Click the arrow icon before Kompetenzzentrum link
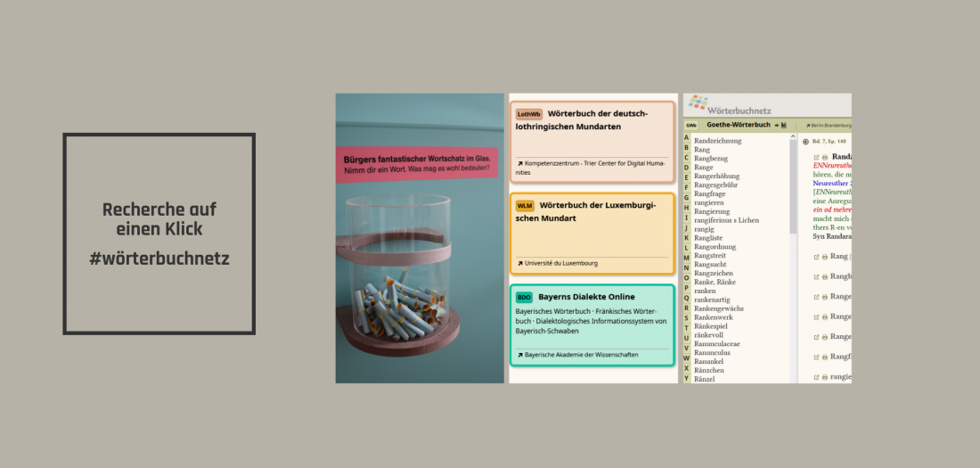The width and height of the screenshot is (980, 468). pos(519,164)
